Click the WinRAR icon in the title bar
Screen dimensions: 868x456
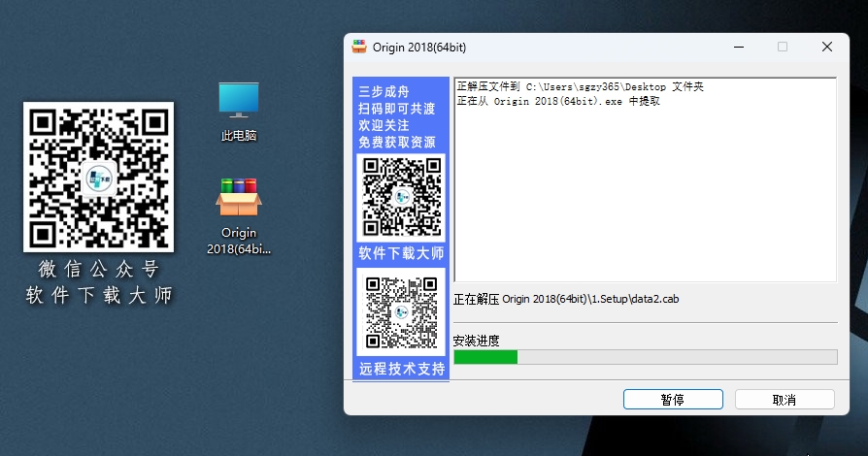point(359,47)
